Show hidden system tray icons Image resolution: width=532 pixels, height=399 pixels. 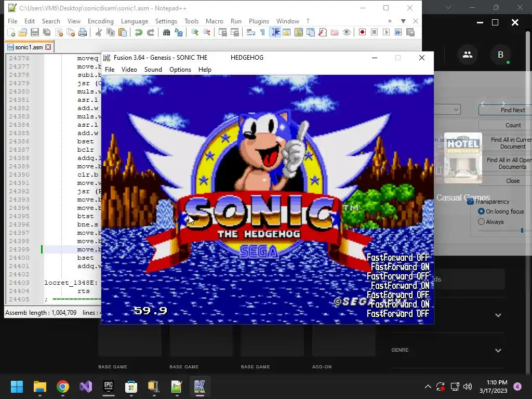(x=428, y=387)
